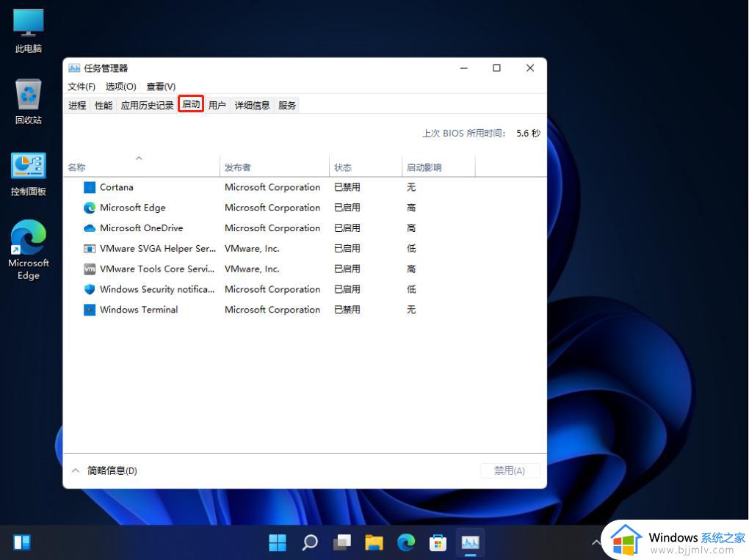Open the 查看(V) menu
The width and height of the screenshot is (749, 560).
point(161,87)
